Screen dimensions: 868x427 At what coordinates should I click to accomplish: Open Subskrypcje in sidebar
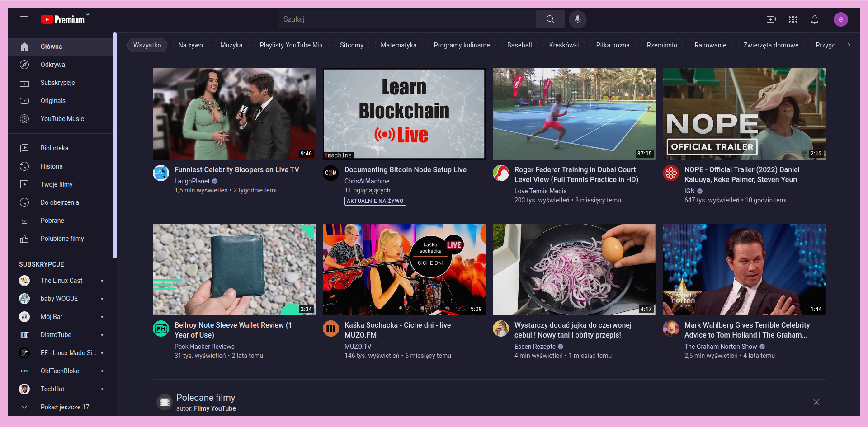pos(61,83)
